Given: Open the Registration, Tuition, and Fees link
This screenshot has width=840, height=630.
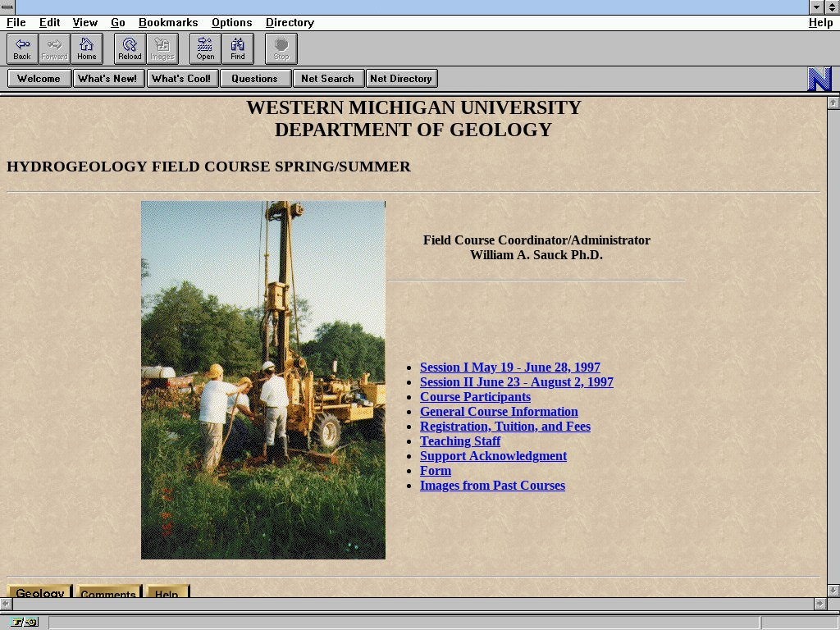Looking at the screenshot, I should pyautogui.click(x=504, y=427).
